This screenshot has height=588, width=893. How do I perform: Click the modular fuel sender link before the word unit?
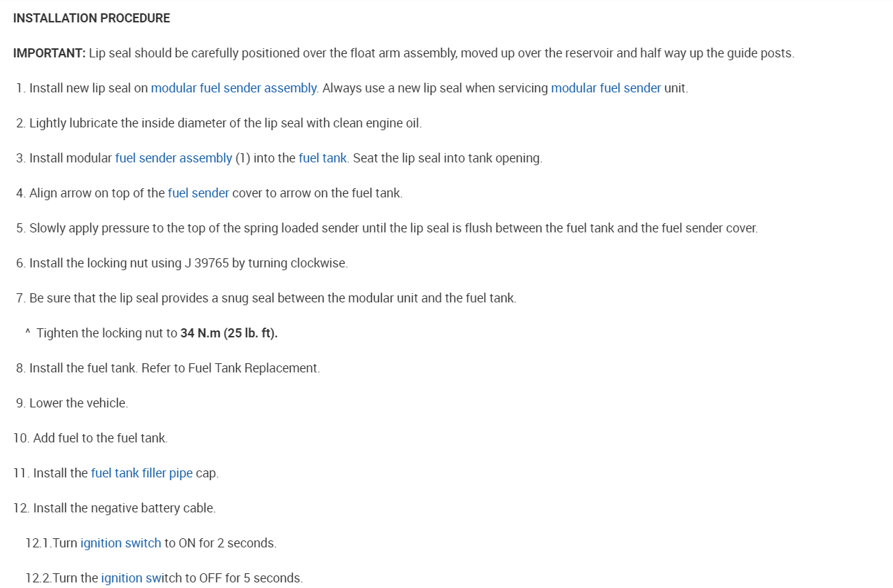coord(606,88)
